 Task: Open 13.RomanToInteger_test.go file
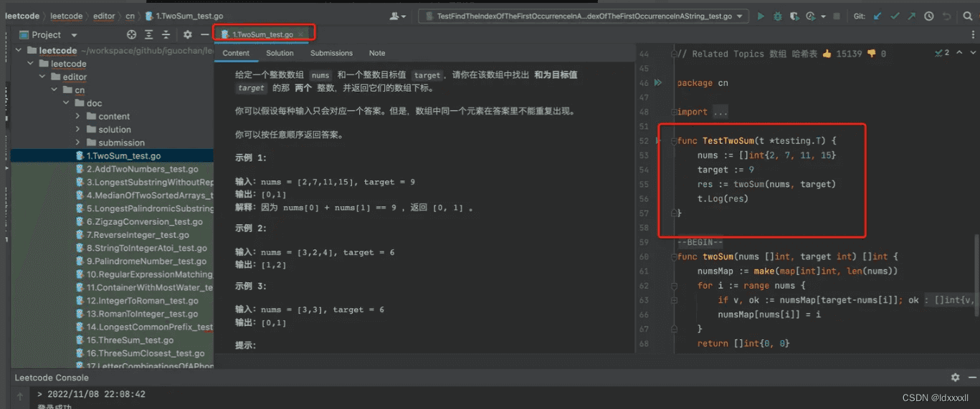pos(142,314)
